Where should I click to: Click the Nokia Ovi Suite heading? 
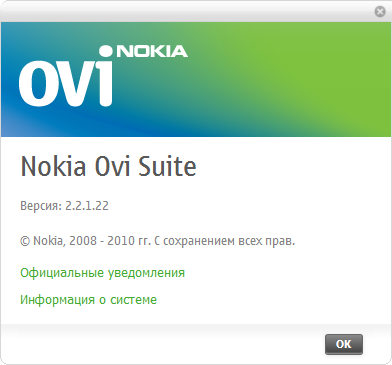point(108,166)
